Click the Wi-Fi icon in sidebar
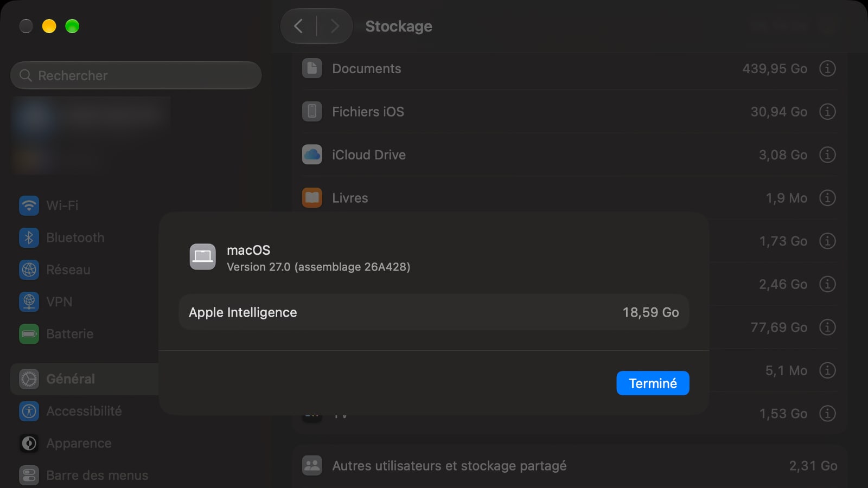 pos(29,206)
